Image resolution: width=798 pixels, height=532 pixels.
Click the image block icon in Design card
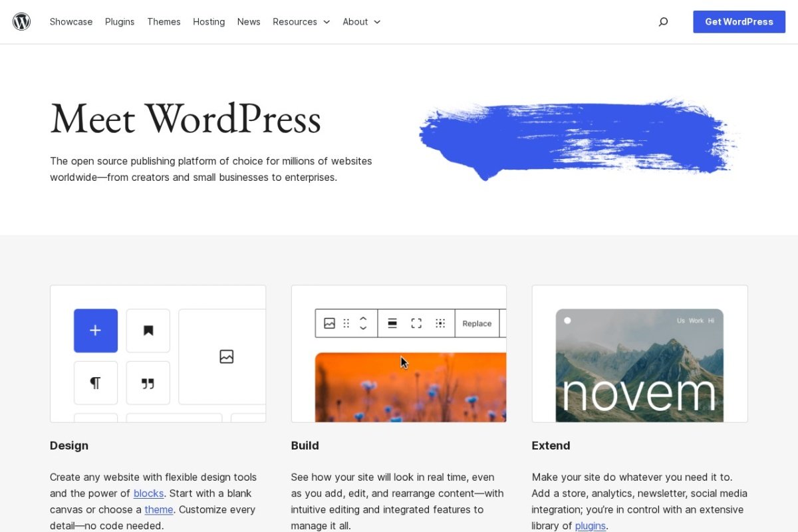(227, 357)
